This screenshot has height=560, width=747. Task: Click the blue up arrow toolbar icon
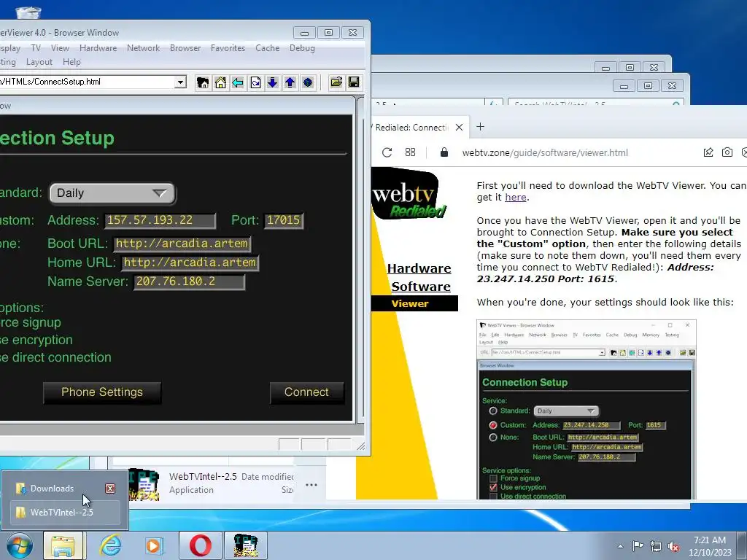pos(290,82)
